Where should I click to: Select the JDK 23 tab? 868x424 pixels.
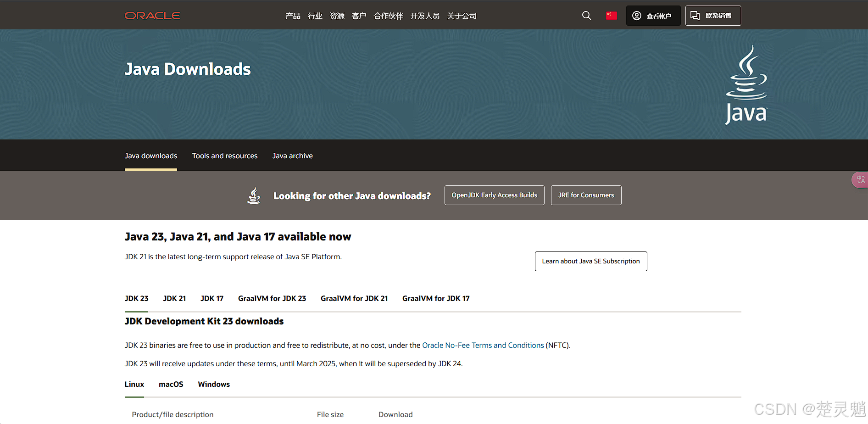coord(136,298)
